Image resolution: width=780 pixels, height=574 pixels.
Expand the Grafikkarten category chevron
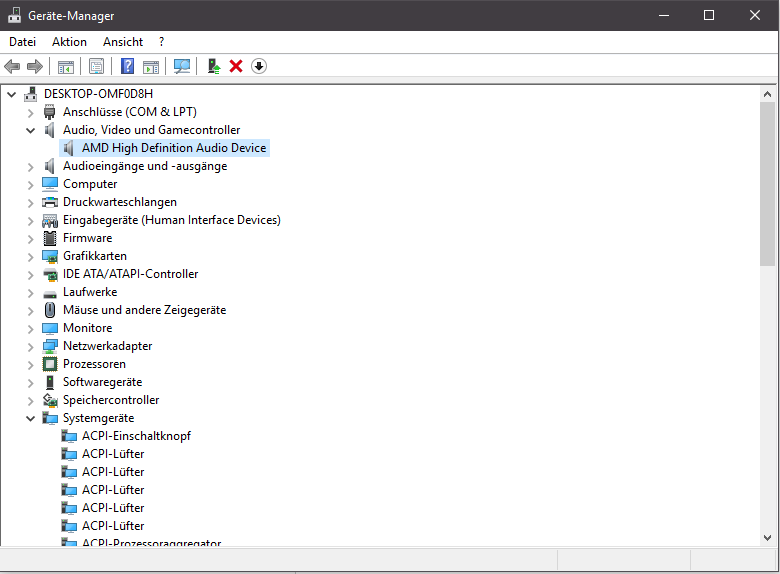(x=30, y=257)
